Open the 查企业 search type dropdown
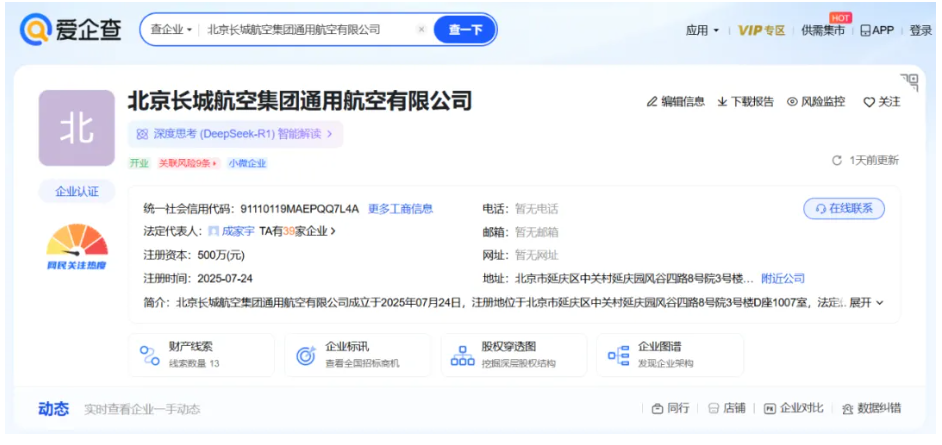Screen dimensions: 942x445 171,30
